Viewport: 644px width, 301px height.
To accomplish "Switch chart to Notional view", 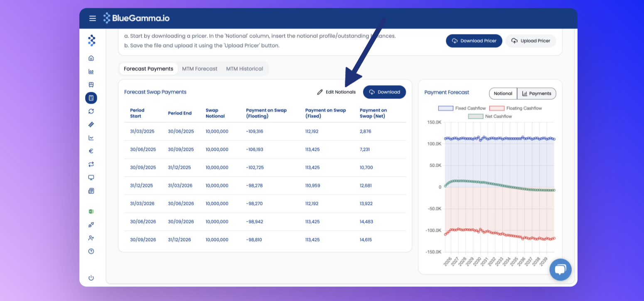I will 503,94.
